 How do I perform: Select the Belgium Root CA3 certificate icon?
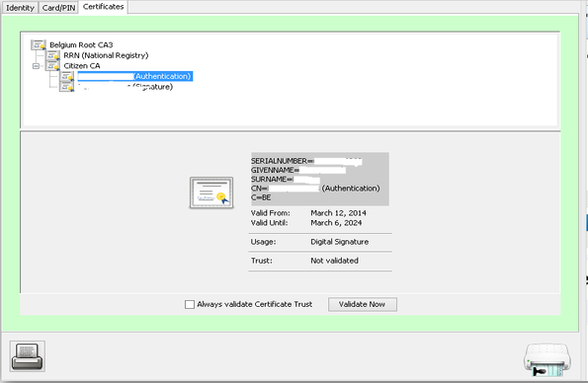[39, 45]
